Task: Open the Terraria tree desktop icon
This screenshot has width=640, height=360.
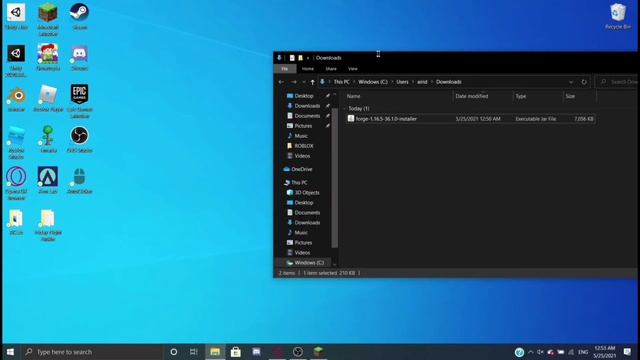Action: click(x=48, y=139)
